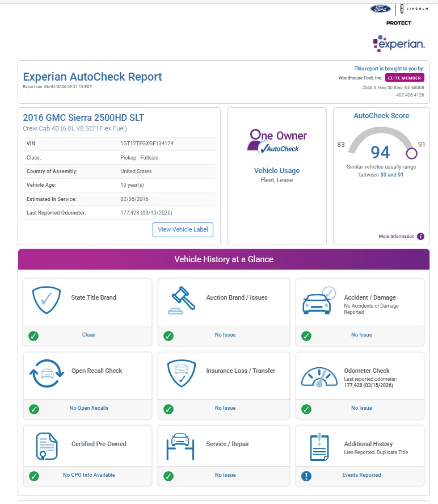Open the No CPO Info Available link

(x=89, y=474)
